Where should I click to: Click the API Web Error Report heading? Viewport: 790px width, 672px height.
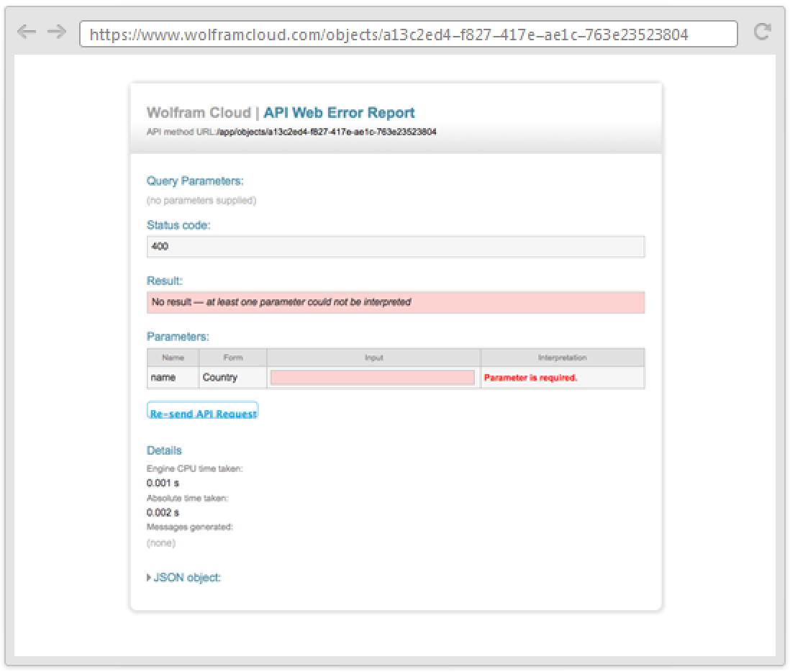pyautogui.click(x=339, y=113)
